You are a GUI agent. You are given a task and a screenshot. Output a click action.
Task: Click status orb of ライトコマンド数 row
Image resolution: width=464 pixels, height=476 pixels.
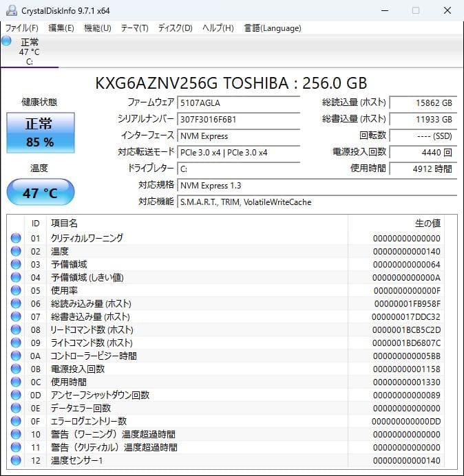[16, 343]
